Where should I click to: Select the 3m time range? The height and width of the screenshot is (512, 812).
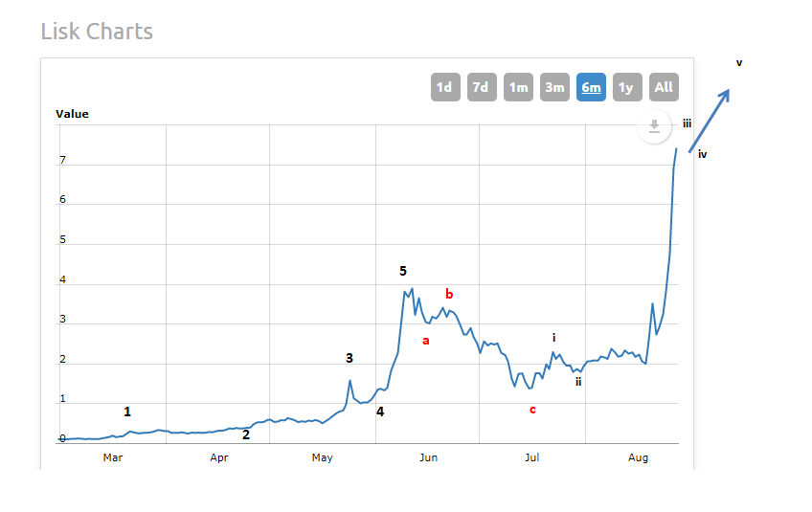pyautogui.click(x=554, y=87)
